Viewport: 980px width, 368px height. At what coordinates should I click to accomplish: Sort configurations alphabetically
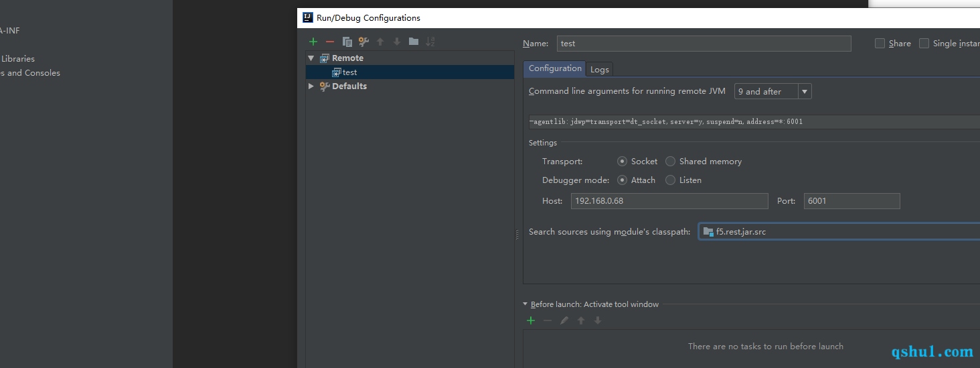click(x=430, y=42)
